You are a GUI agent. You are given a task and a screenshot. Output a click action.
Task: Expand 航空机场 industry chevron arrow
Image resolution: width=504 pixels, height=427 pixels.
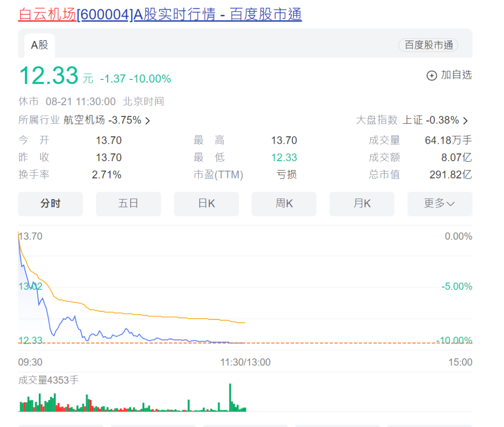pos(147,121)
